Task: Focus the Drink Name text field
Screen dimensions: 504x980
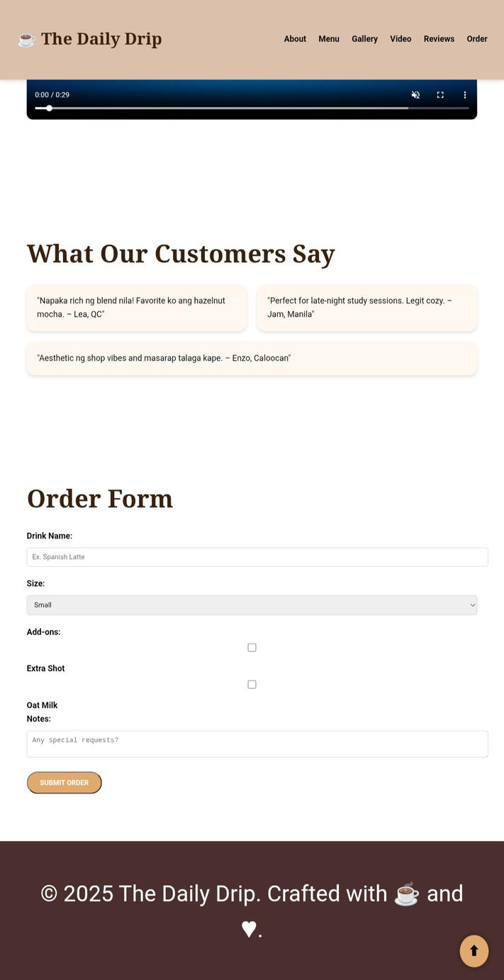Action: pos(257,557)
